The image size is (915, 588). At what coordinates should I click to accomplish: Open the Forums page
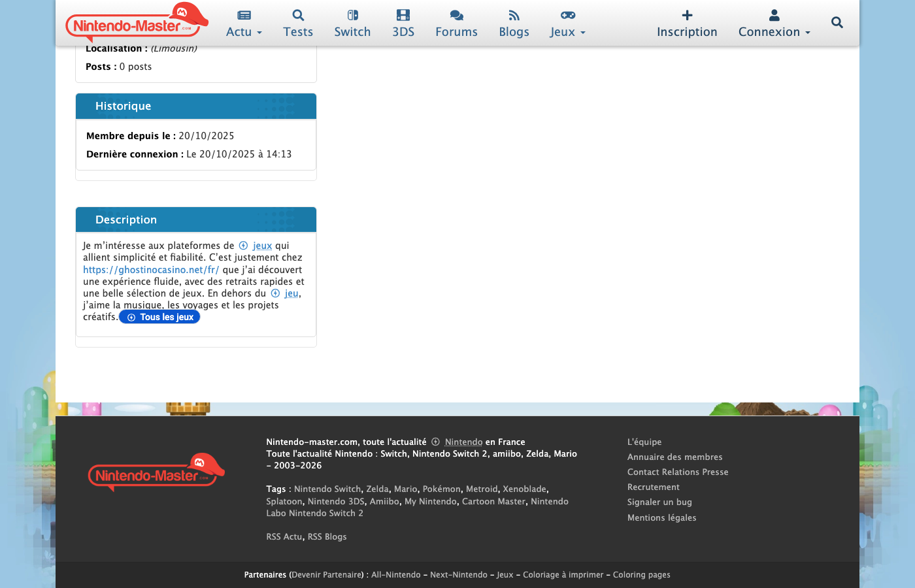pos(457,32)
